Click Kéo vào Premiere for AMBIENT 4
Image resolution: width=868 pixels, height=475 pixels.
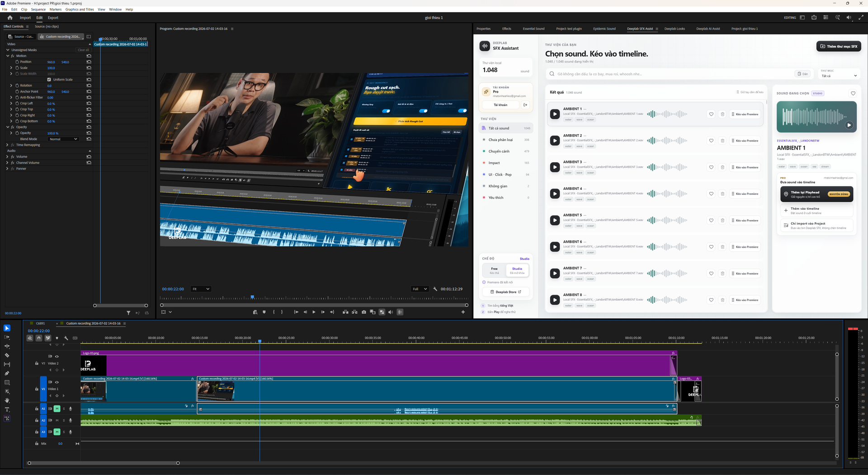tap(745, 194)
